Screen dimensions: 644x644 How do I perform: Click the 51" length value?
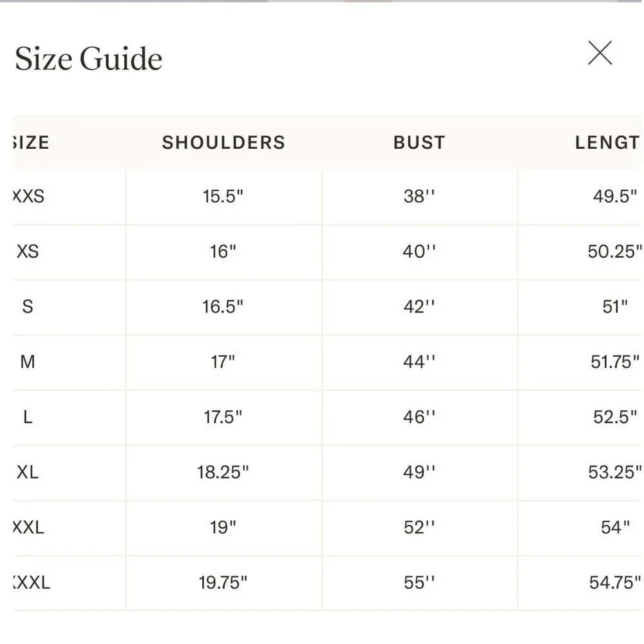(x=615, y=307)
